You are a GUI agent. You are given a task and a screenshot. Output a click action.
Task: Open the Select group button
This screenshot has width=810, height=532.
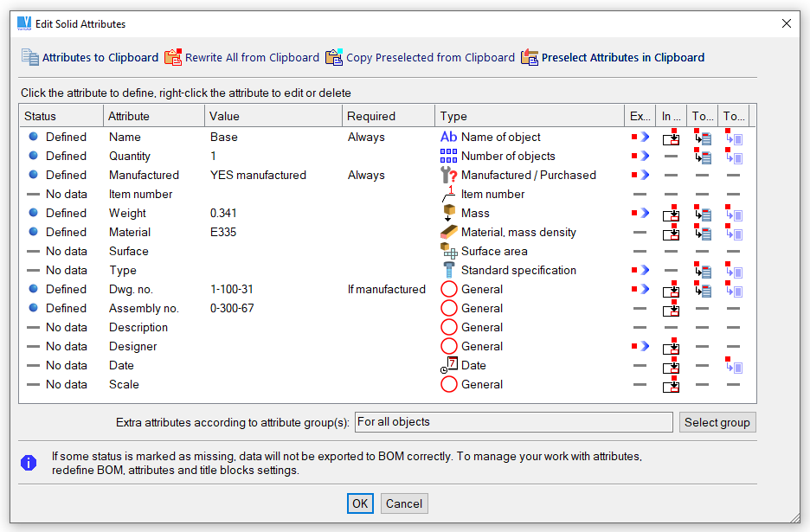[717, 422]
